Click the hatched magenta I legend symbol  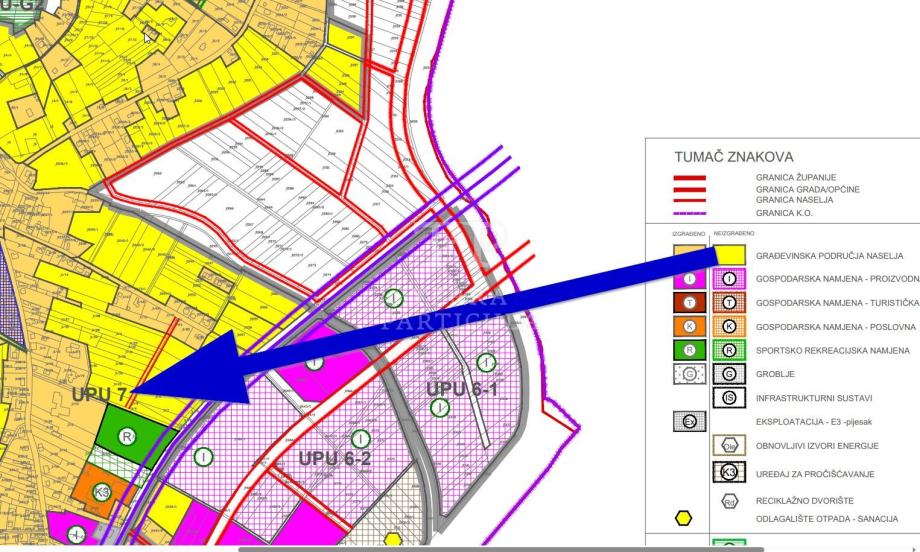click(x=729, y=279)
